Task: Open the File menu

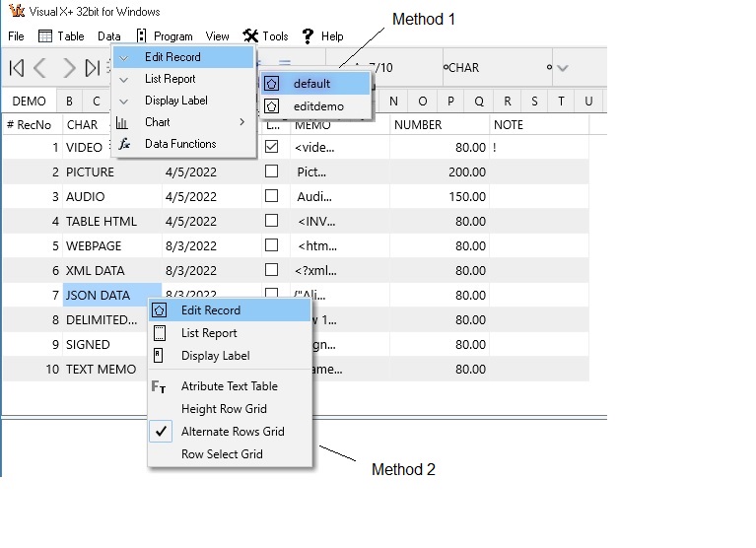Action: click(x=16, y=36)
